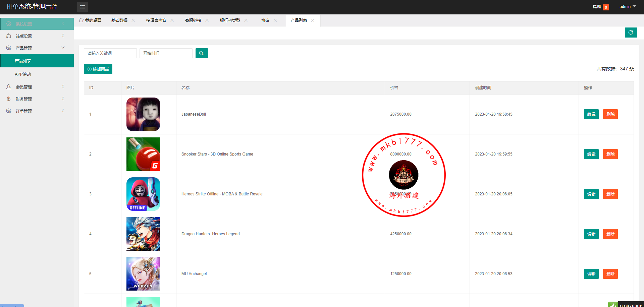Click the 站点设置 sidebar icon
Screen dimensions: 644x307
tap(9, 36)
